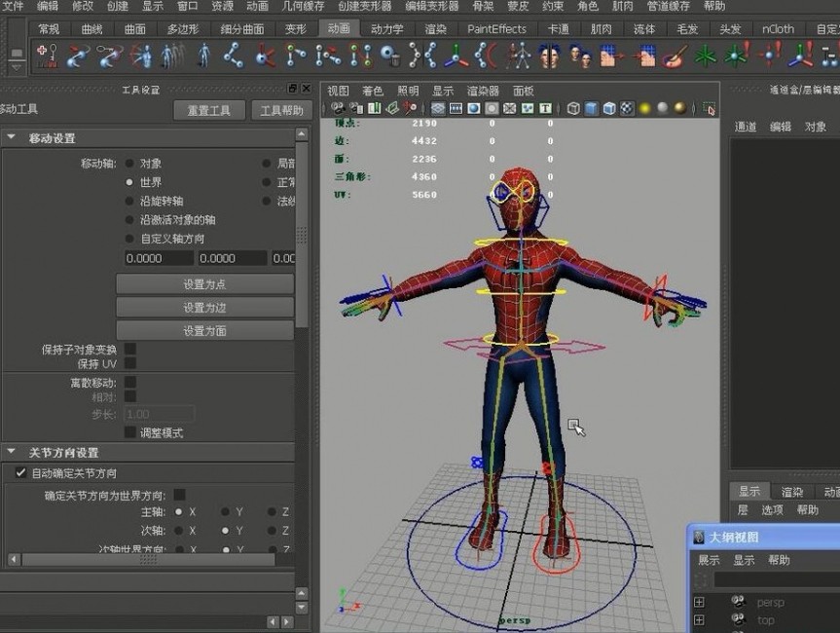840x633 pixels.
Task: Set 主轴 to the Y radio button
Action: [226, 512]
